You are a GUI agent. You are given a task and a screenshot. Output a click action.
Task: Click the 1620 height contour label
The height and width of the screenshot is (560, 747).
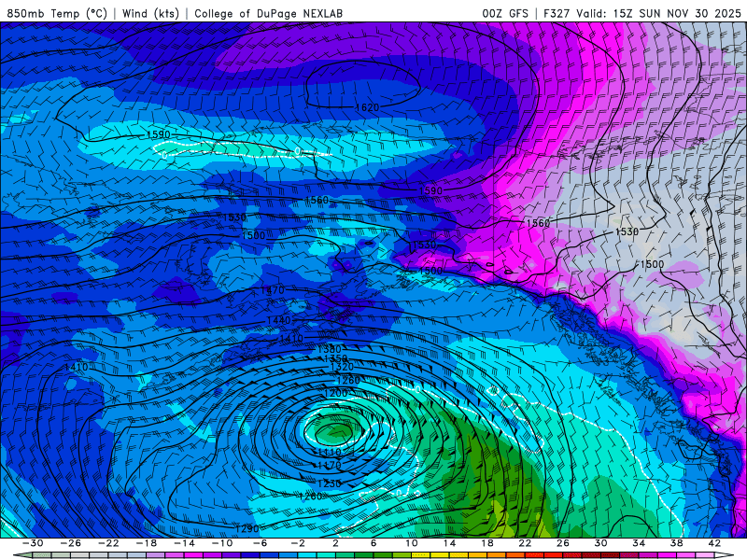coord(367,107)
